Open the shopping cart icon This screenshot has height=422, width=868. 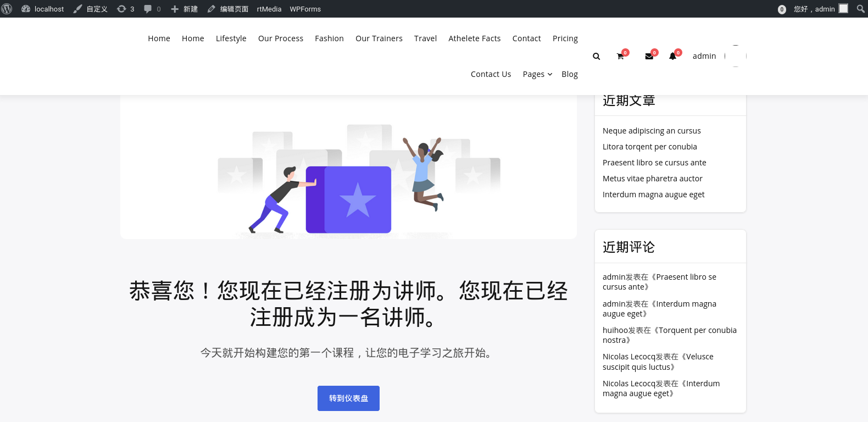[x=620, y=56]
